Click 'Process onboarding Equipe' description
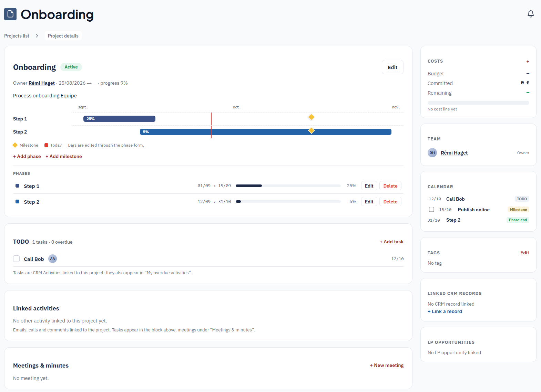Viewport: 541px width, 392px height. 45,96
